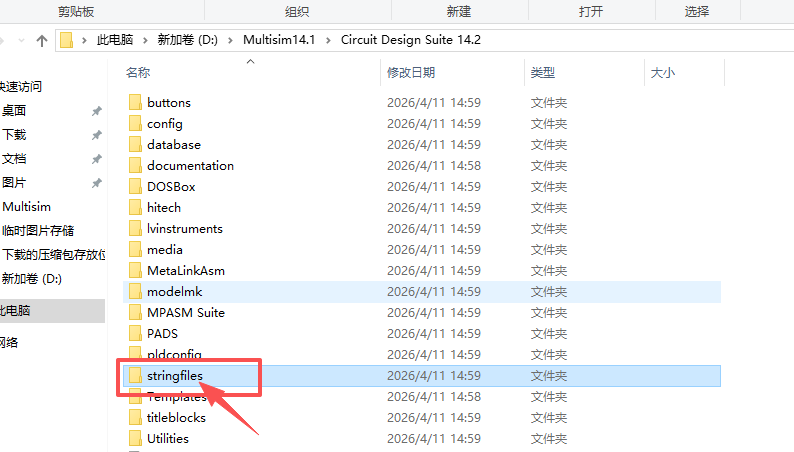The image size is (794, 452).
Task: Click the 剪贴板 ribbon group label
Action: [x=76, y=12]
